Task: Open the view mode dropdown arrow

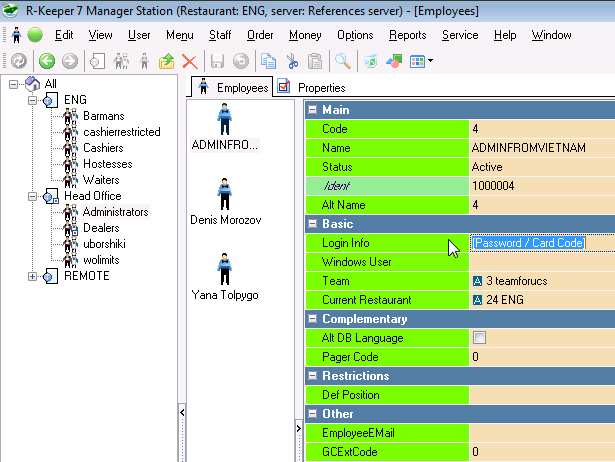Action: coord(430,61)
